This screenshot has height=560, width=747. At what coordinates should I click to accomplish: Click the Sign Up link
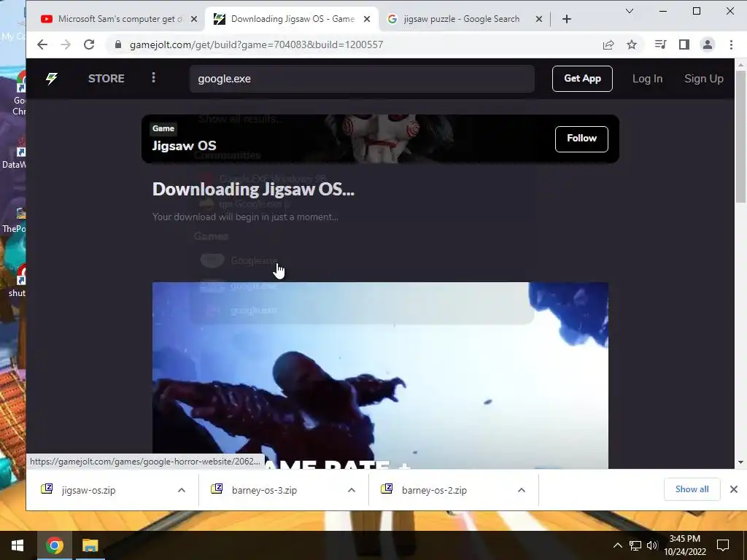pos(704,79)
